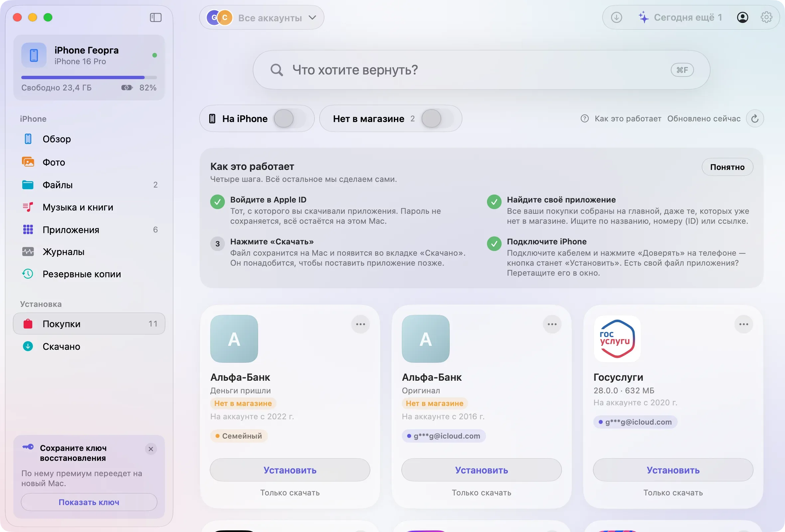Click g***g@icloud.com tag on Госуслуги card
The width and height of the screenshot is (785, 532).
tap(635, 422)
